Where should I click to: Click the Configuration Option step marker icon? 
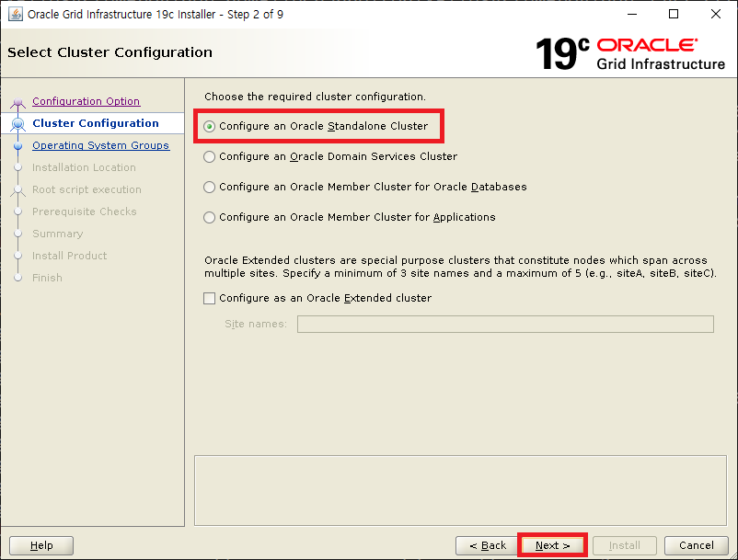17,102
